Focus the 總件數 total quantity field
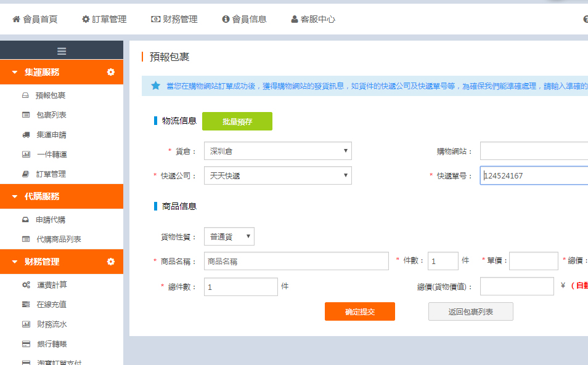 click(x=241, y=287)
